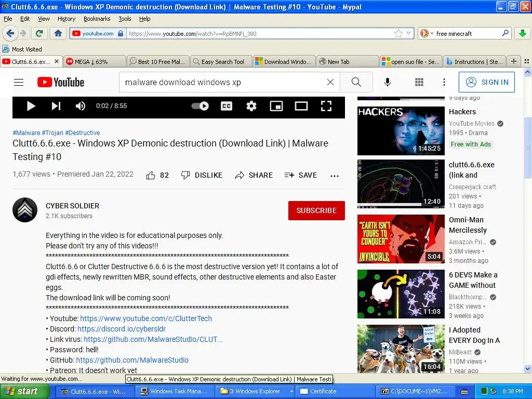Click the SIGN IN button
The image size is (532, 399).
486,82
